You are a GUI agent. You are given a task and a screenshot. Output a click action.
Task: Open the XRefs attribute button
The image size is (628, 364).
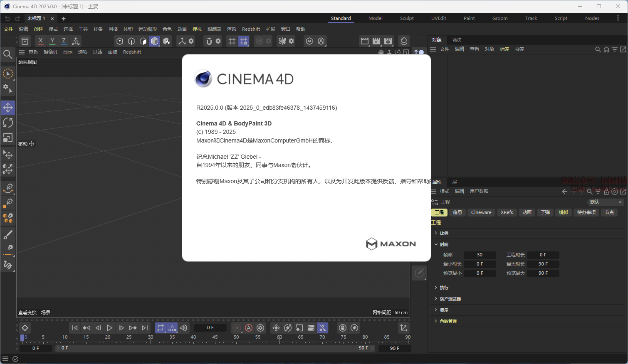507,212
